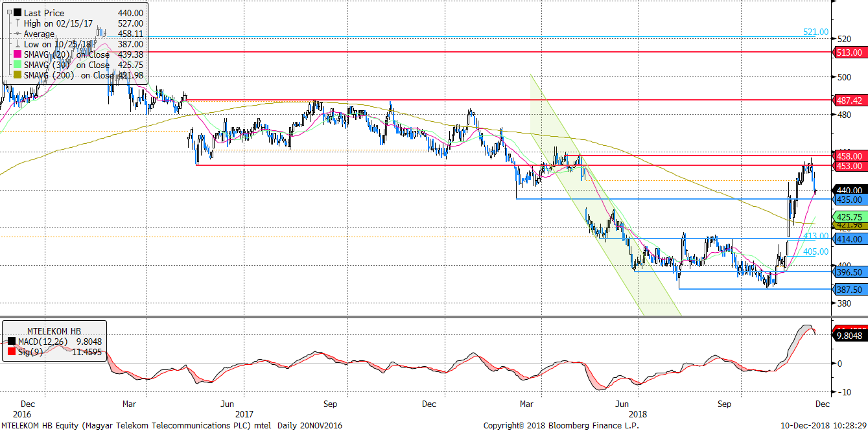Click the magenta SMAVG (20) color swatch
The height and width of the screenshot is (431, 868).
point(17,54)
